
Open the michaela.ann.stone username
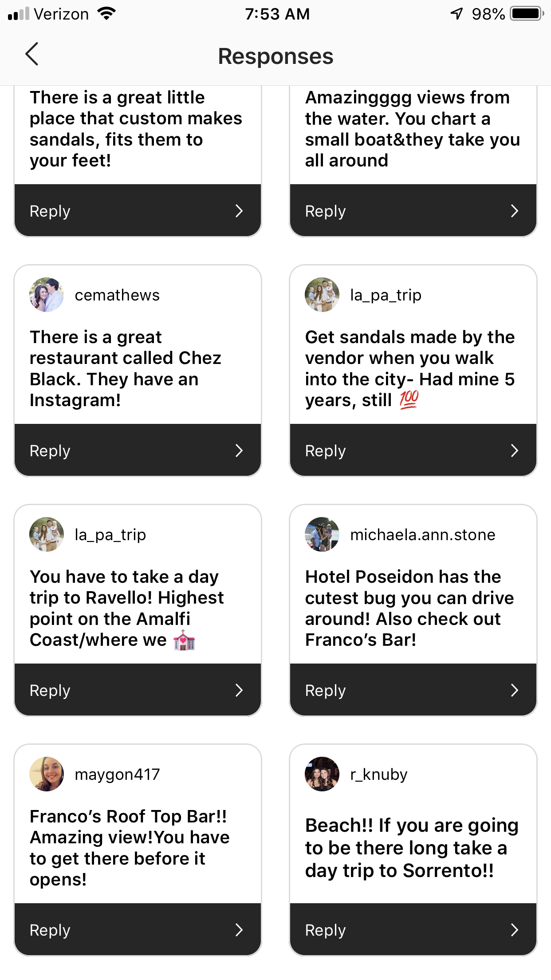[x=422, y=535]
